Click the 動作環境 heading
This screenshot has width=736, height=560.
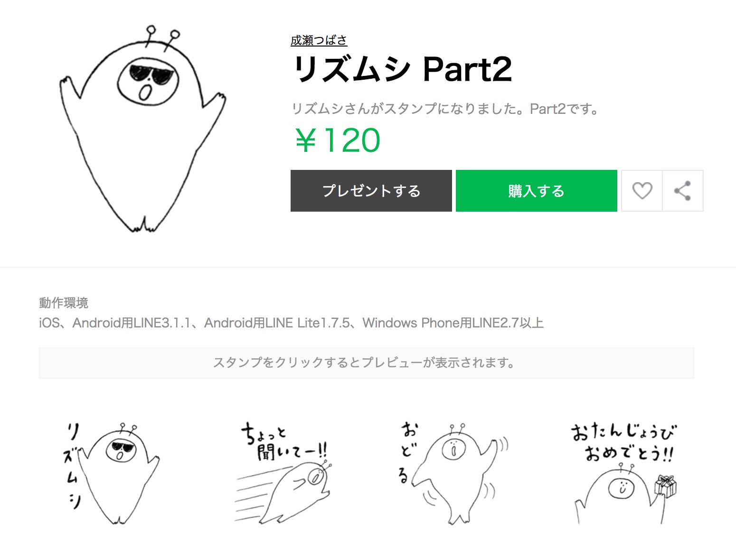(64, 303)
